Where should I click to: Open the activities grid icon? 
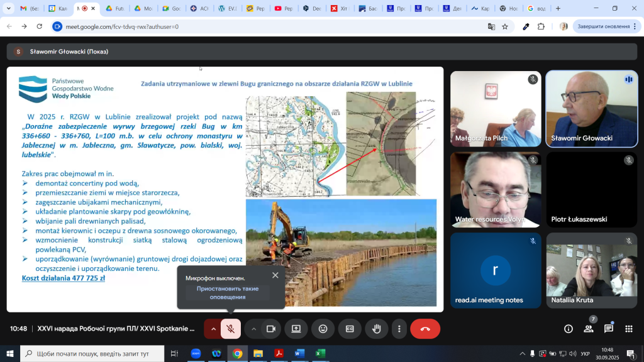tap(628, 329)
